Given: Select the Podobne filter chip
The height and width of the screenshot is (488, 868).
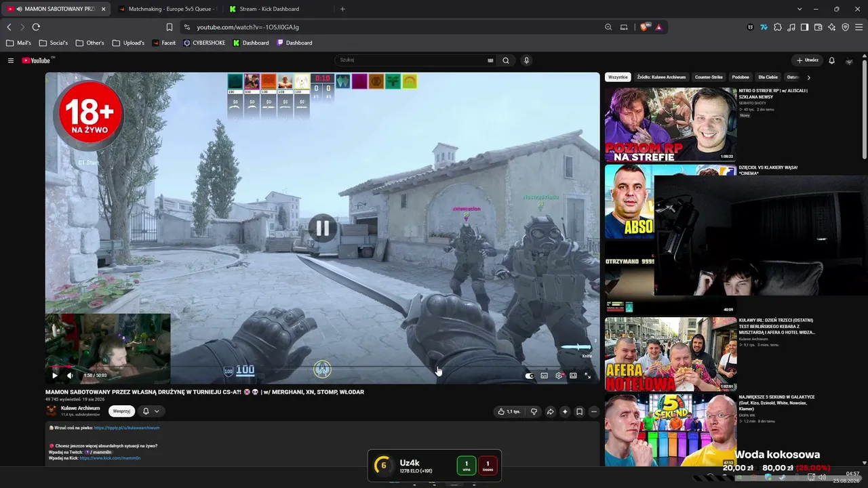Looking at the screenshot, I should click(741, 77).
